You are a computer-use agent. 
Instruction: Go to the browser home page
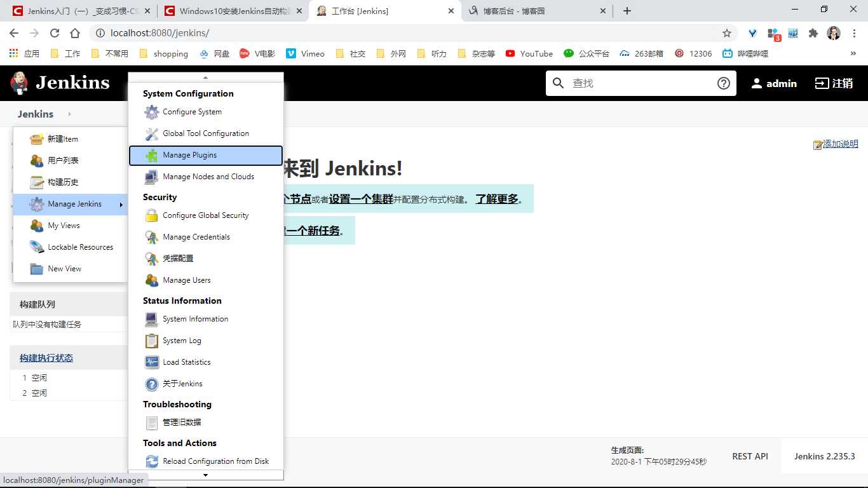click(75, 33)
